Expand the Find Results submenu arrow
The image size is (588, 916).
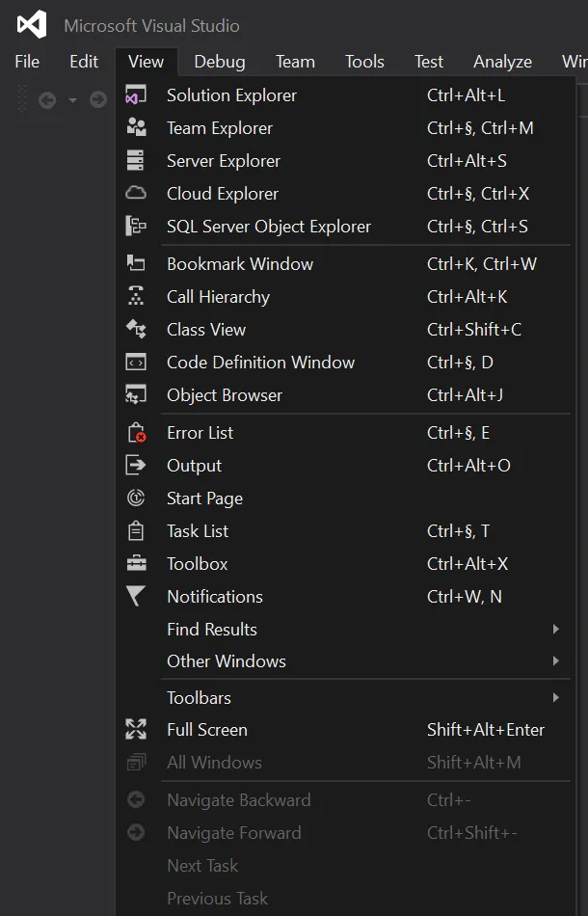pos(555,630)
